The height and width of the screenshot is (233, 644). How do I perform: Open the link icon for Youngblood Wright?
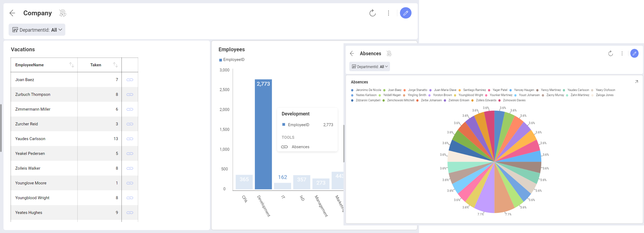coord(130,198)
